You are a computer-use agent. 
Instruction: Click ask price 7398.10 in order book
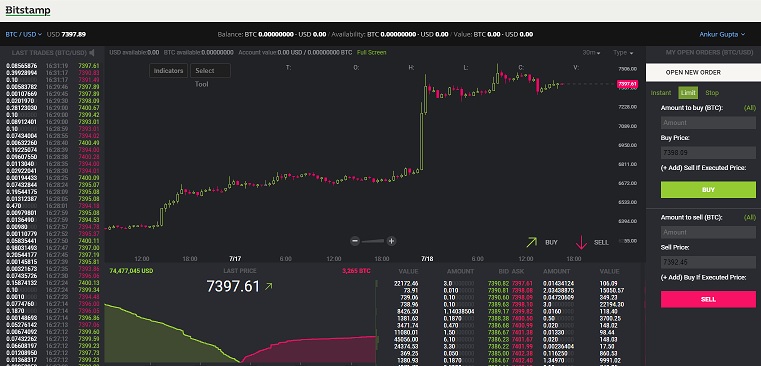[522, 304]
